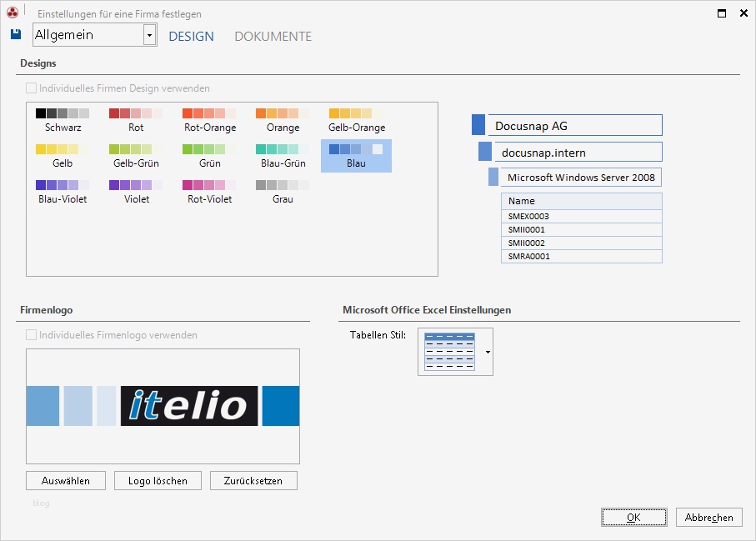This screenshot has width=756, height=541.
Task: Choose the Violet design swatch
Action: pos(136,192)
